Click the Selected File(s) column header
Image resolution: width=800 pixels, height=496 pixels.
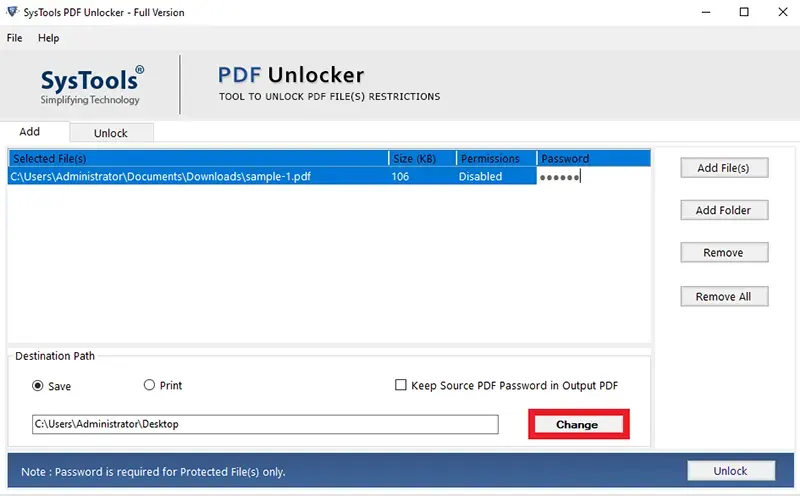198,158
